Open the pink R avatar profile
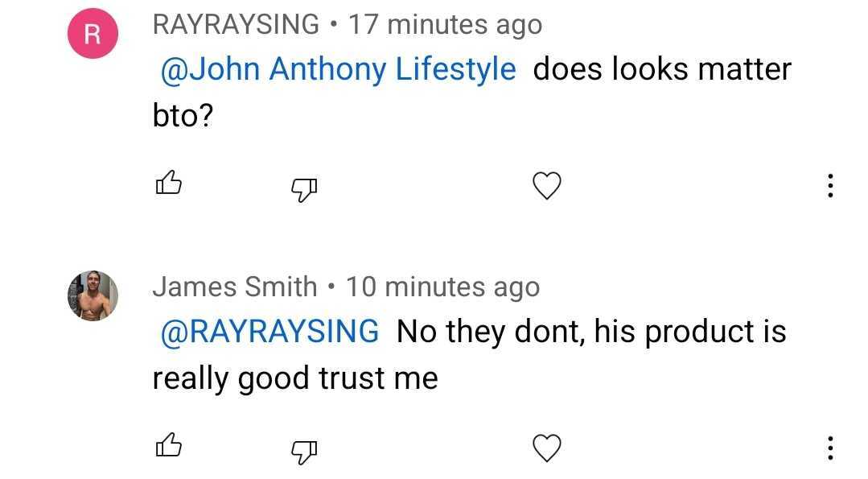The image size is (868, 479). point(93,35)
